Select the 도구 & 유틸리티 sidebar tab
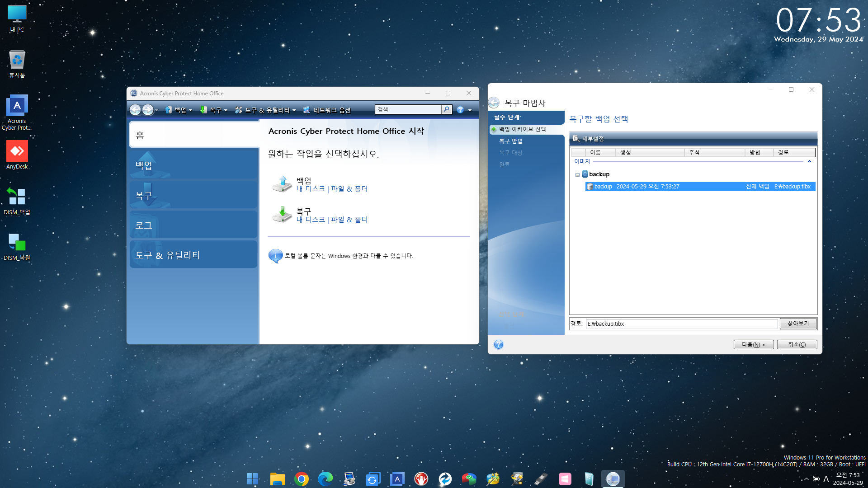Image resolution: width=868 pixels, height=488 pixels. point(193,254)
